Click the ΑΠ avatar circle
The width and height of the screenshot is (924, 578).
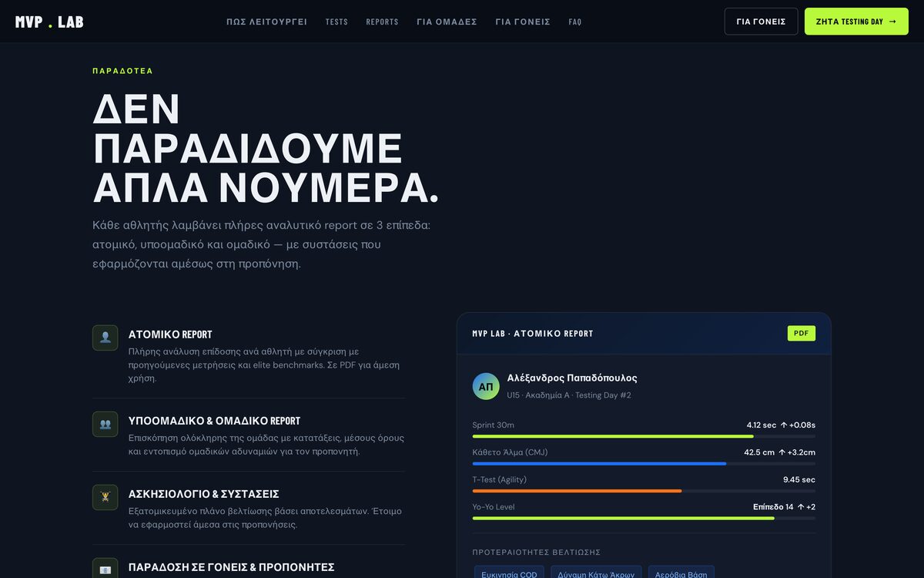486,386
